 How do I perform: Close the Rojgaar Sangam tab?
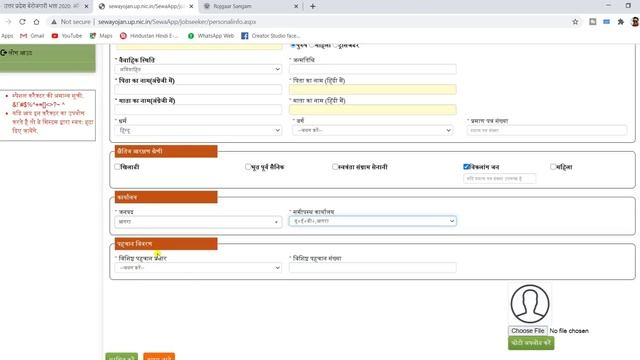pos(296,6)
